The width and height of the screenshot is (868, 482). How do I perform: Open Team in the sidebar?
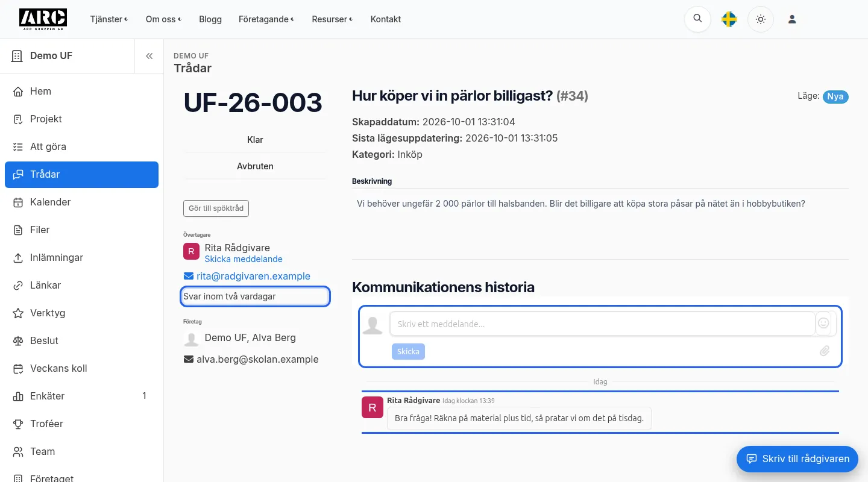(x=81, y=451)
